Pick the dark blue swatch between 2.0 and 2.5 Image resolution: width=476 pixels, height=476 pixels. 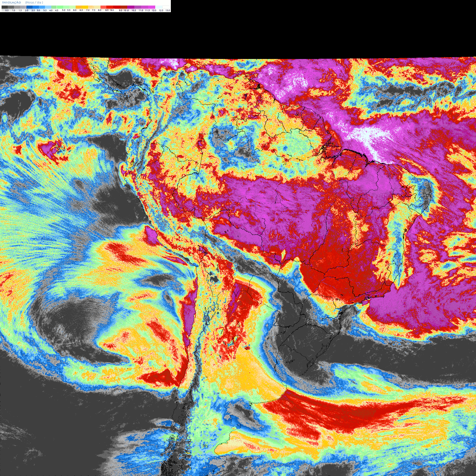click(x=29, y=7)
